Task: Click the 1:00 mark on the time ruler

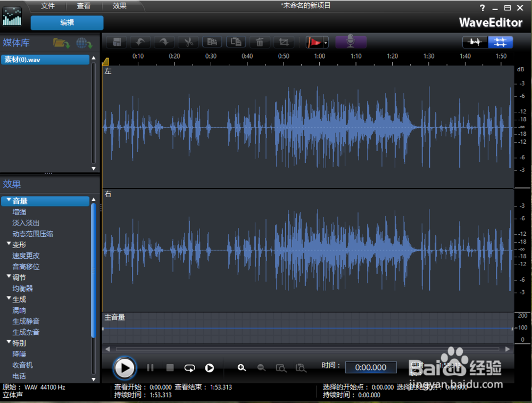Action: pyautogui.click(x=320, y=56)
